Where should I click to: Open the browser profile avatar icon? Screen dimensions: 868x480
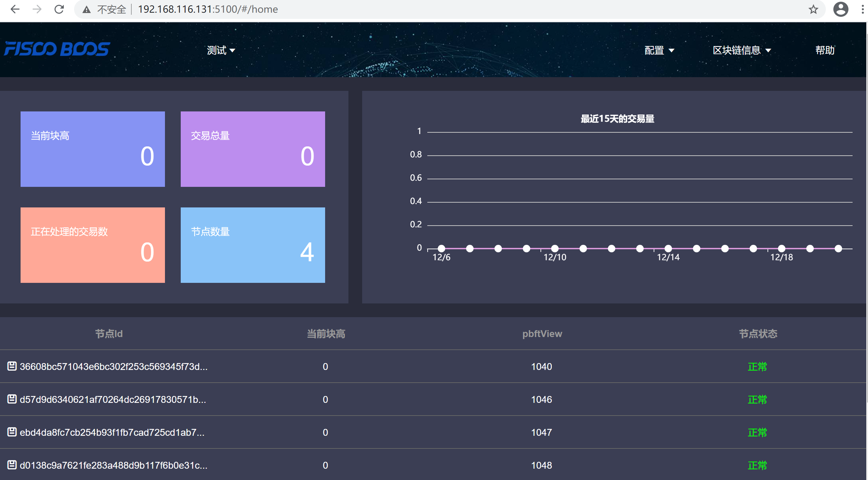[x=841, y=9]
